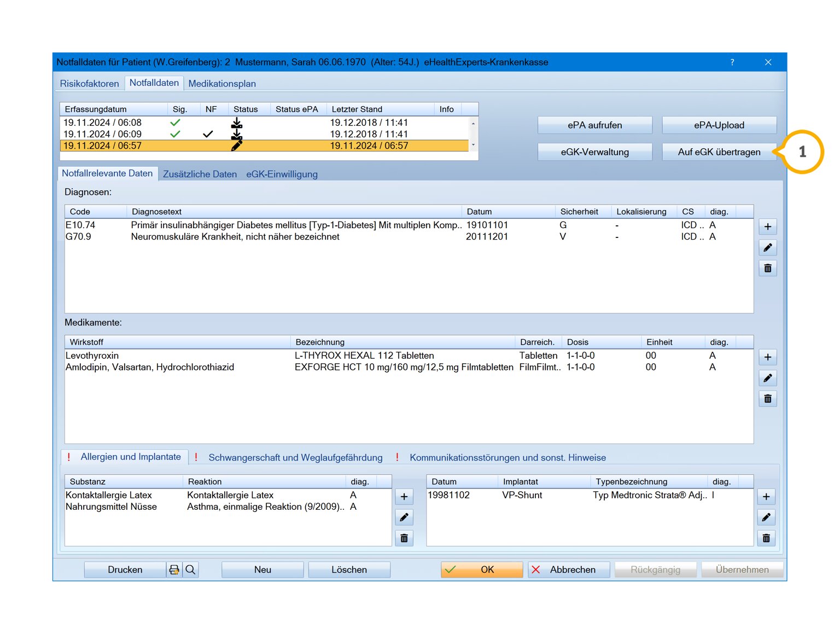Cancel with the Abbrechen button
The width and height of the screenshot is (840, 634).
click(x=569, y=569)
